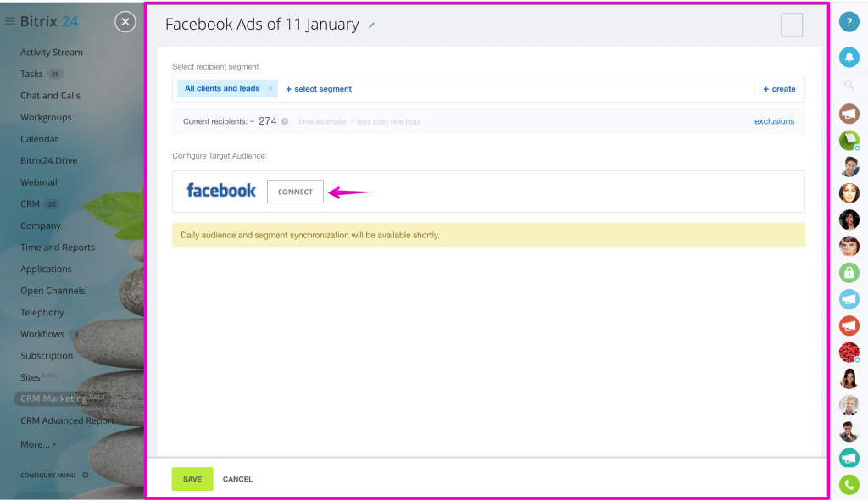Open Open Channels in the sidebar
Screen dimensions: 868x501
tap(53, 291)
